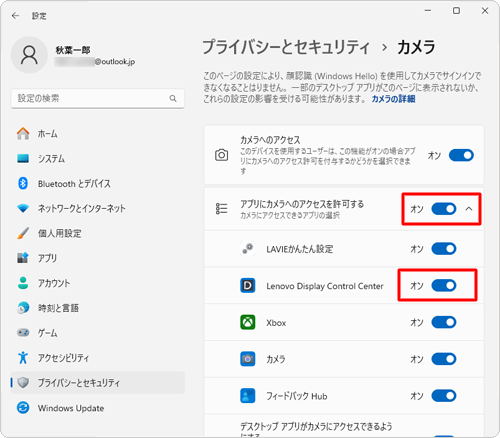The image size is (500, 438).
Task: Toggle the カメラ app access switch
Action: pyautogui.click(x=444, y=359)
